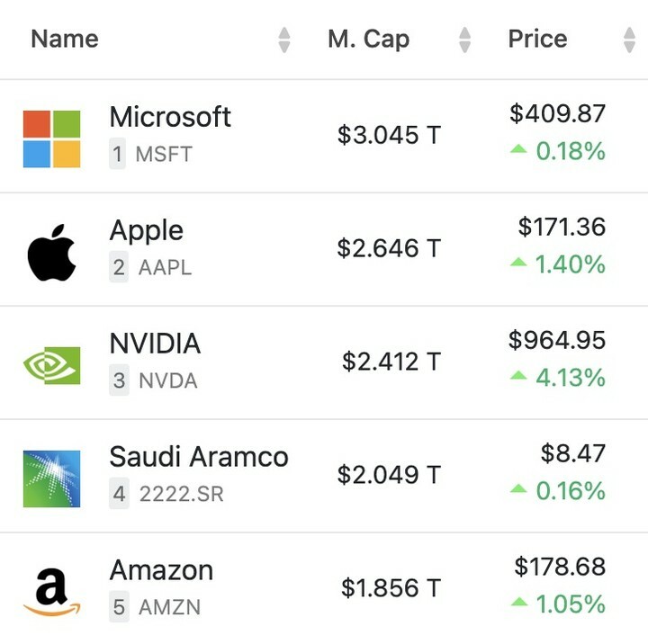Viewport: 648px width, 644px height.
Task: Click the M. Cap column header
Action: point(368,40)
